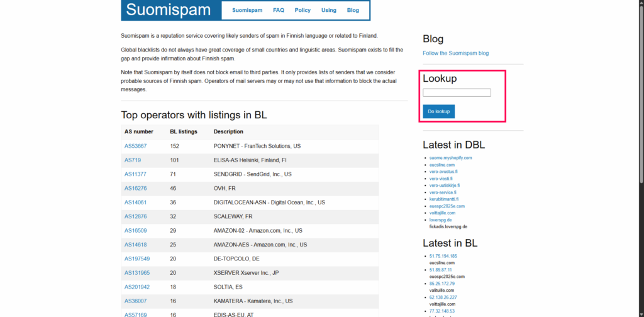Screen dimensions: 644x317
Task: Open the Suomispam navigation menu item
Action: coord(247,11)
